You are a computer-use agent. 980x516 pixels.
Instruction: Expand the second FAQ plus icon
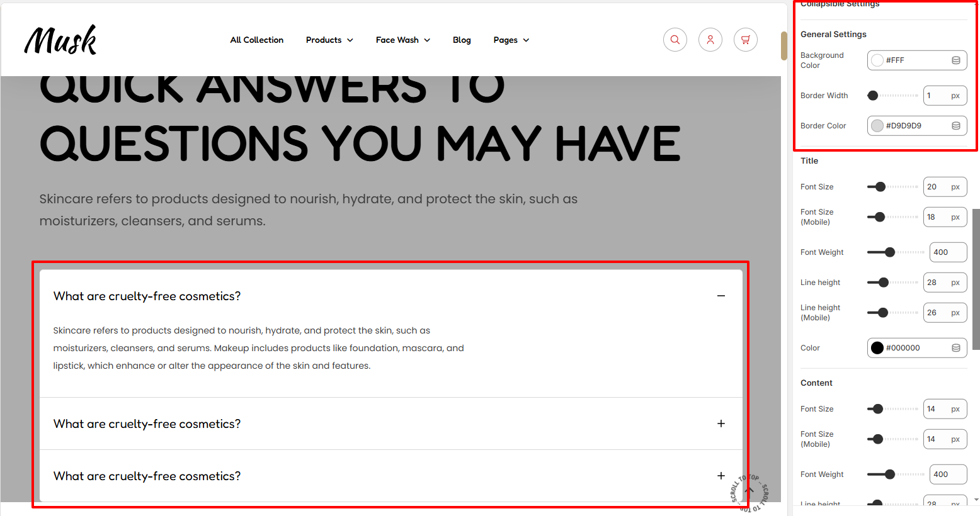click(721, 423)
